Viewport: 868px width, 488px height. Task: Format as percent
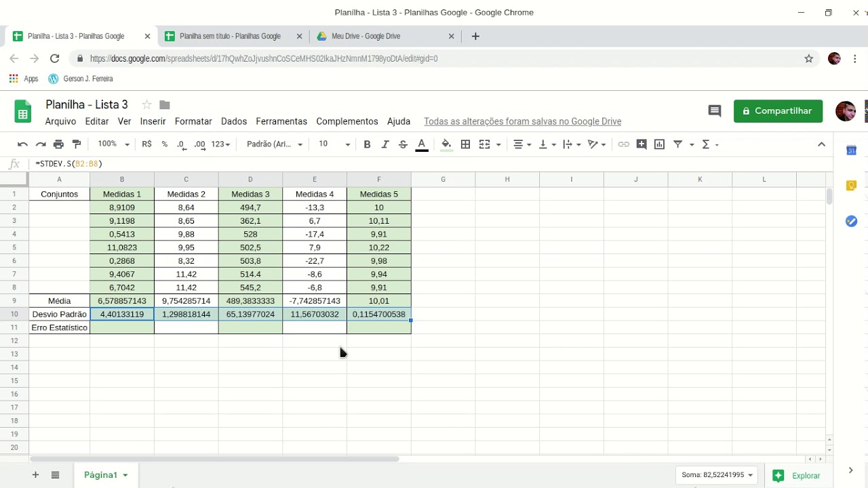165,144
